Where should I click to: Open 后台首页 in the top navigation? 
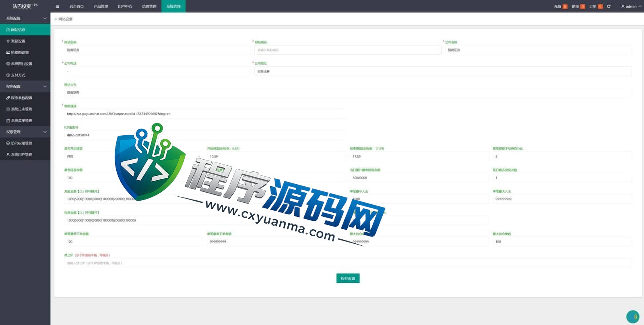76,6
